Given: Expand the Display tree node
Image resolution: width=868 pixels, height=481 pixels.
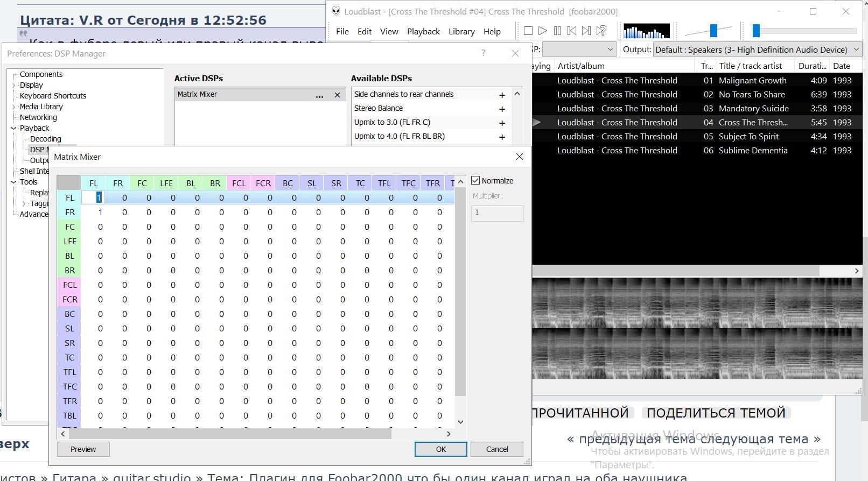Looking at the screenshot, I should click(14, 85).
